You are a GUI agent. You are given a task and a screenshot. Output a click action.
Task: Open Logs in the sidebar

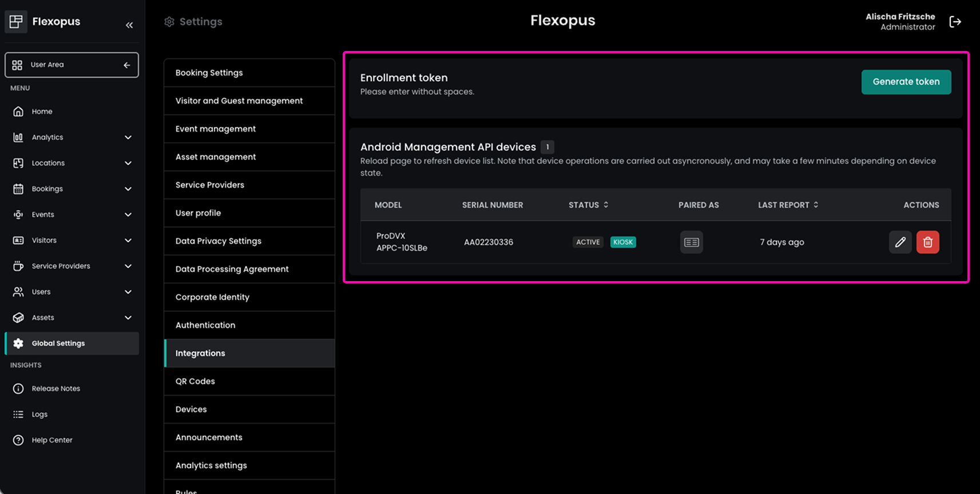(39, 414)
